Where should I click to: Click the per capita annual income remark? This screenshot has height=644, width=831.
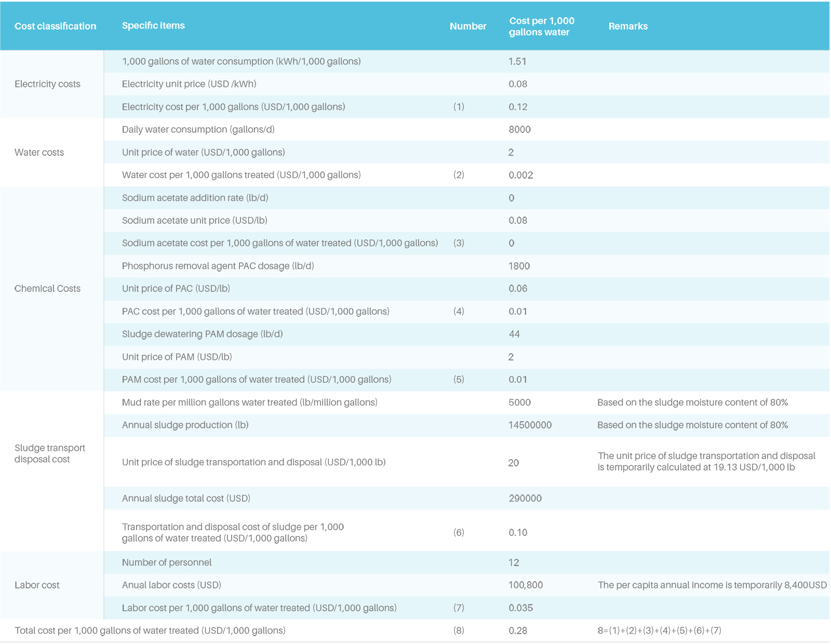pos(712,585)
